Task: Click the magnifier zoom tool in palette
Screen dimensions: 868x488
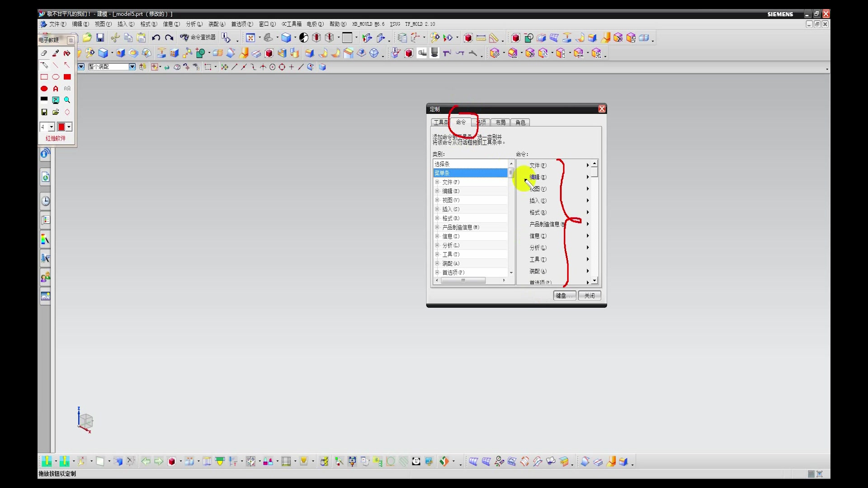Action: pos(67,100)
